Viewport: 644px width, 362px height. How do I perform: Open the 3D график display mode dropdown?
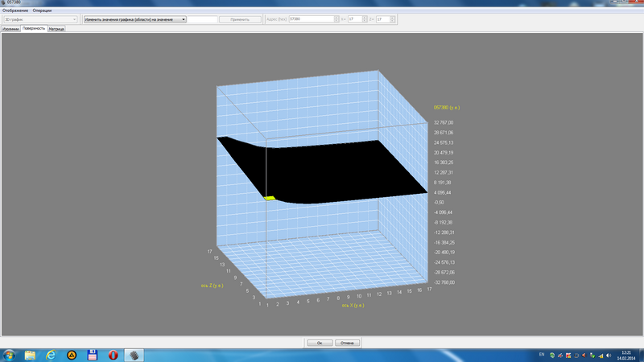[40, 19]
